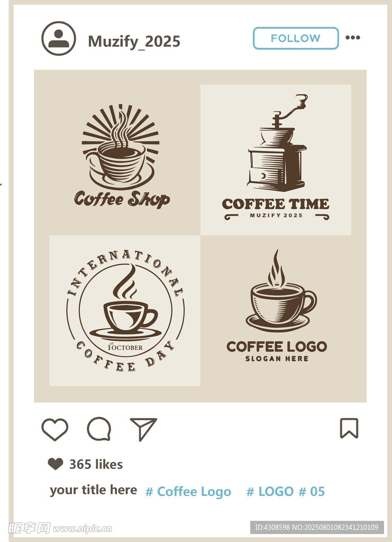The image size is (392, 542).
Task: Click the FOLLOW button
Action: pos(296,38)
